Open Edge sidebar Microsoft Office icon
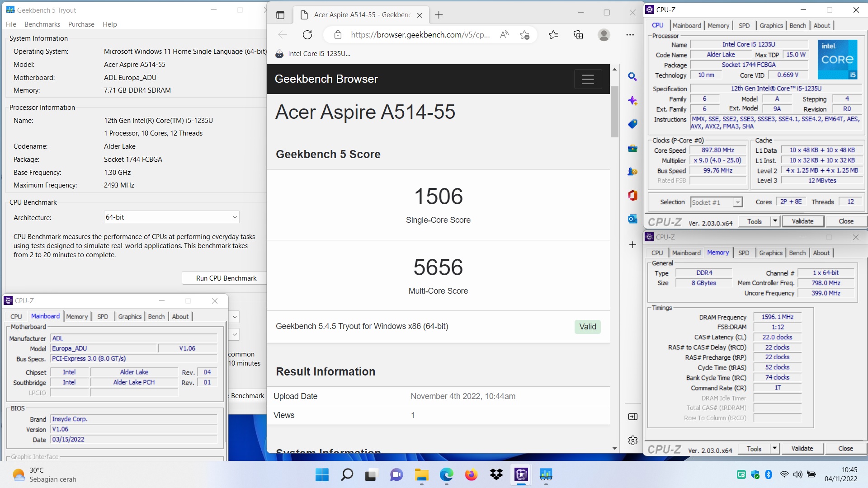The image size is (868, 488). point(632,195)
